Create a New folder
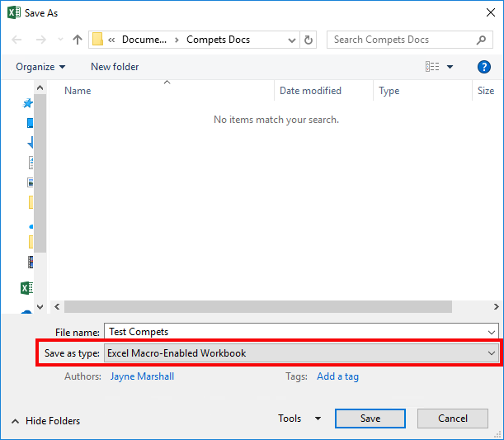Screen dimensions: 504x440 115,67
